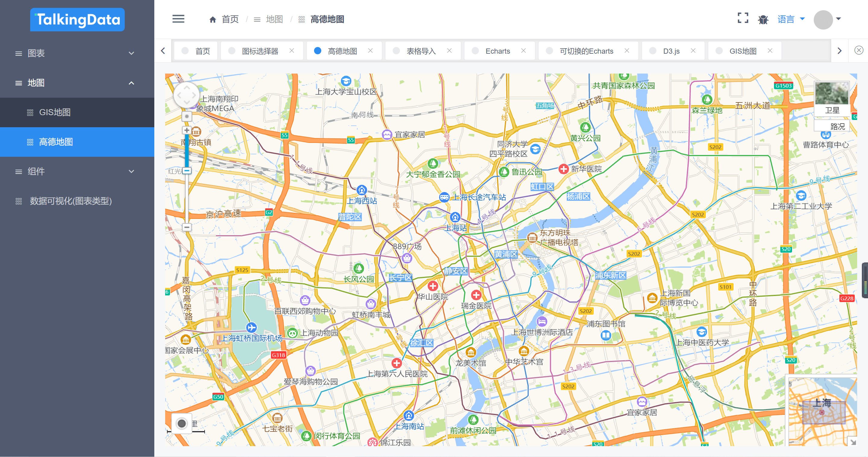
Task: Click the 上海虹桥国际机场 airport marker
Action: tap(251, 327)
